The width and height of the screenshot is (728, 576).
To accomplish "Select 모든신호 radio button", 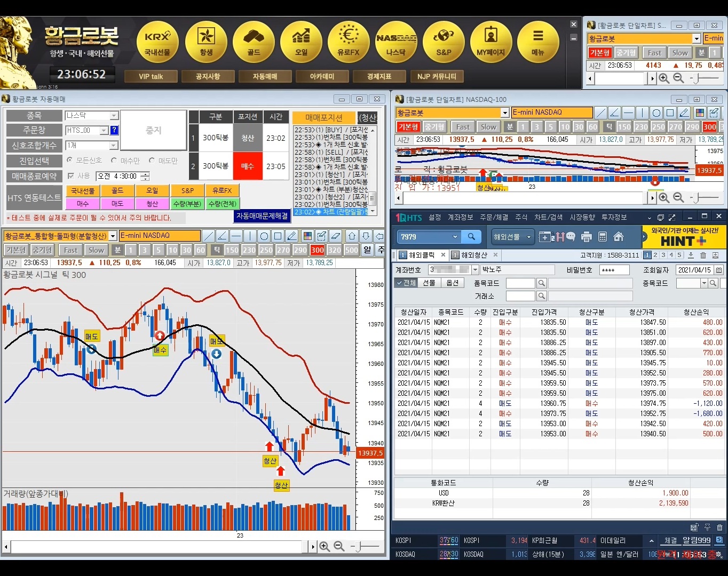I will [70, 161].
